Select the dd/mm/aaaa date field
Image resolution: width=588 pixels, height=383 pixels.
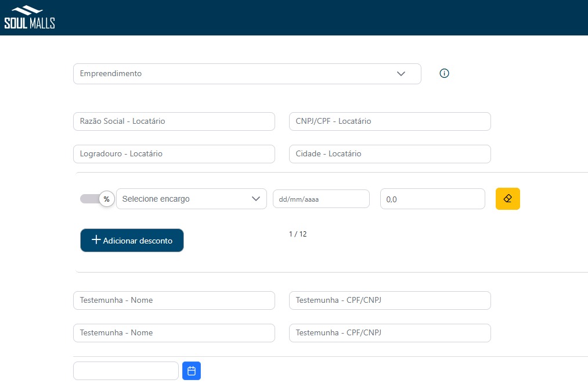(322, 199)
